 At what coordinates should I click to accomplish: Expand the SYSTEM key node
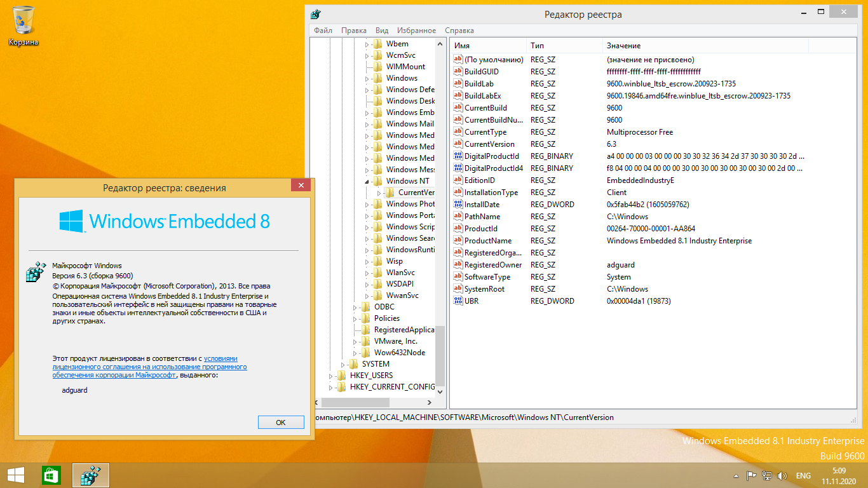click(342, 364)
